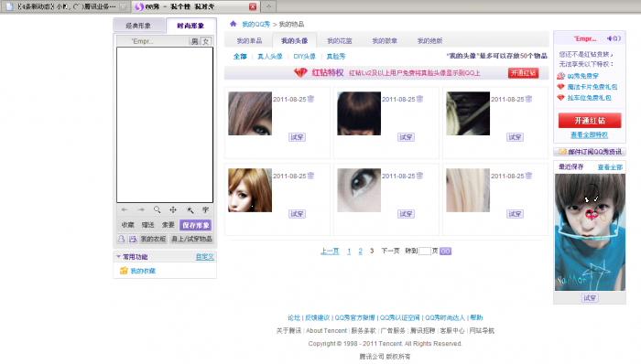
Task: Go to page 2
Action: click(360, 251)
